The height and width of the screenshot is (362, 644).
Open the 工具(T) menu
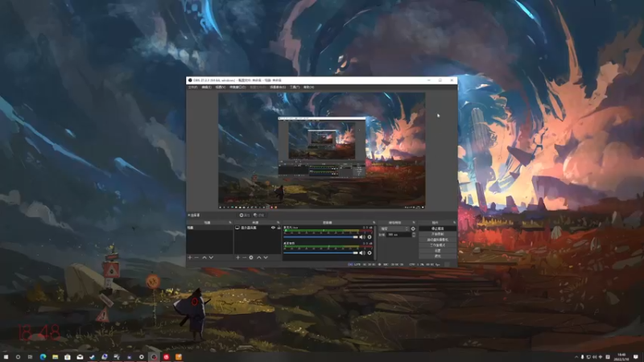pyautogui.click(x=295, y=87)
